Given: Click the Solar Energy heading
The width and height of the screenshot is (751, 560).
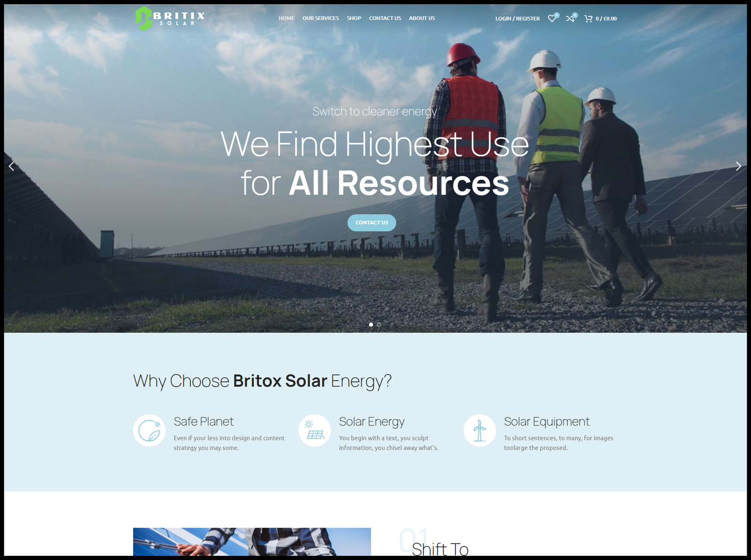Looking at the screenshot, I should click(372, 422).
